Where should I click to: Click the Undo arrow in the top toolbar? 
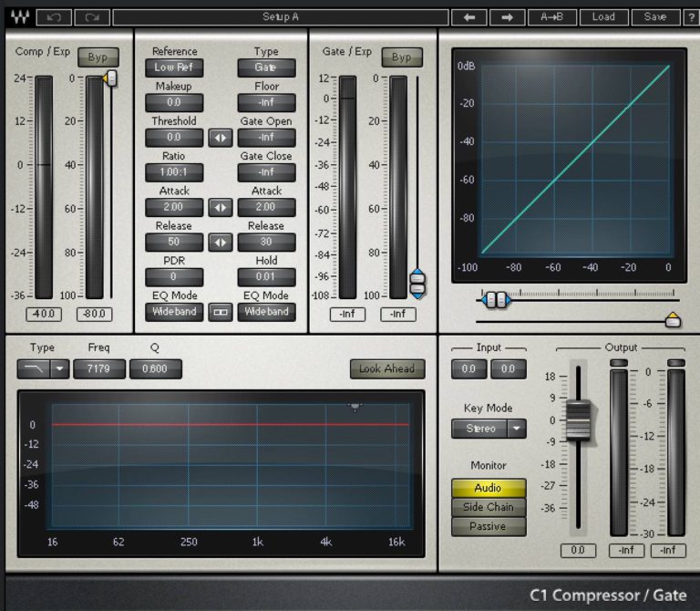(54, 17)
